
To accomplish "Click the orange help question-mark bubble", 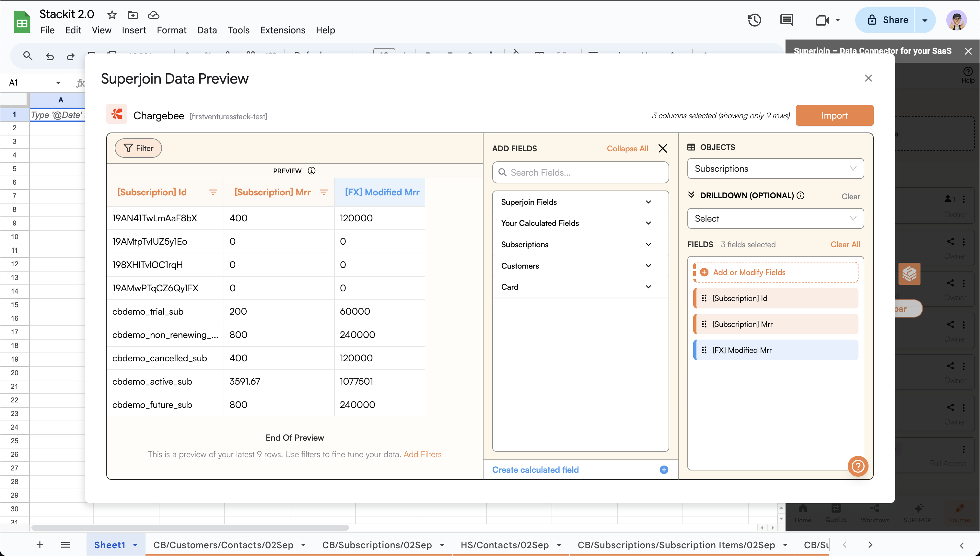I will click(858, 466).
